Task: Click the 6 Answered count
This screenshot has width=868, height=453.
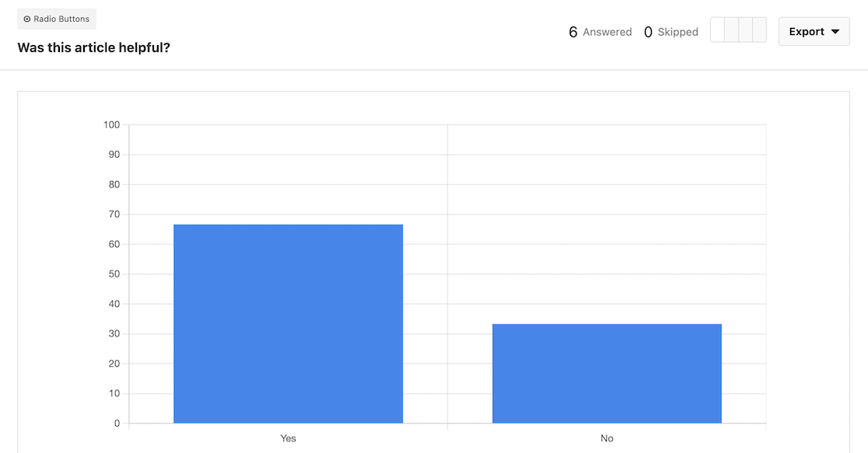Action: click(x=600, y=32)
